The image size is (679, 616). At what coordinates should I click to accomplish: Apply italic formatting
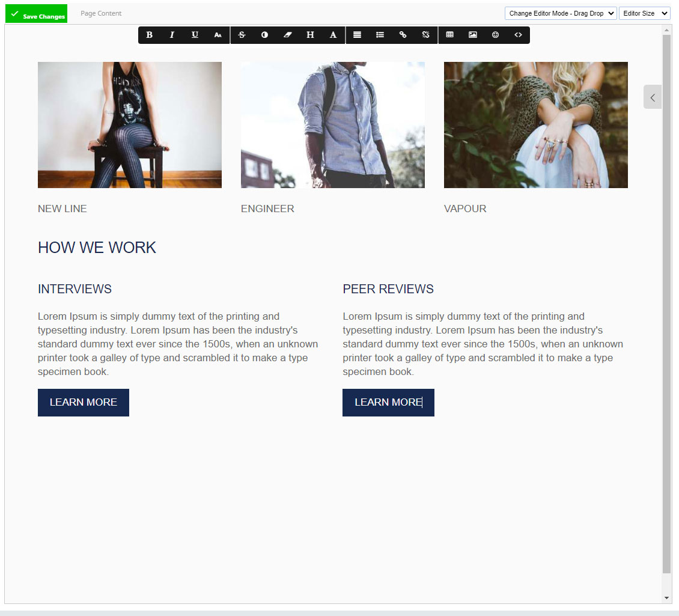(x=172, y=35)
